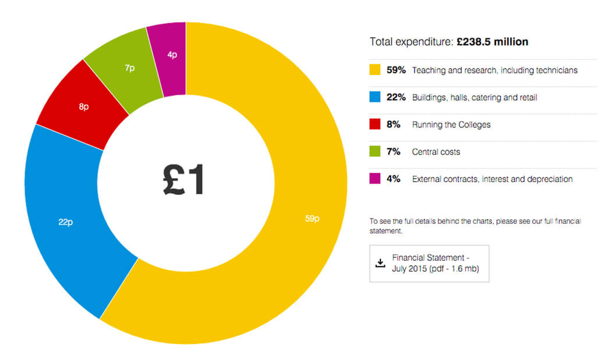Open Financial Statement July 2015 PDF
The height and width of the screenshot is (364, 616).
[x=435, y=263]
